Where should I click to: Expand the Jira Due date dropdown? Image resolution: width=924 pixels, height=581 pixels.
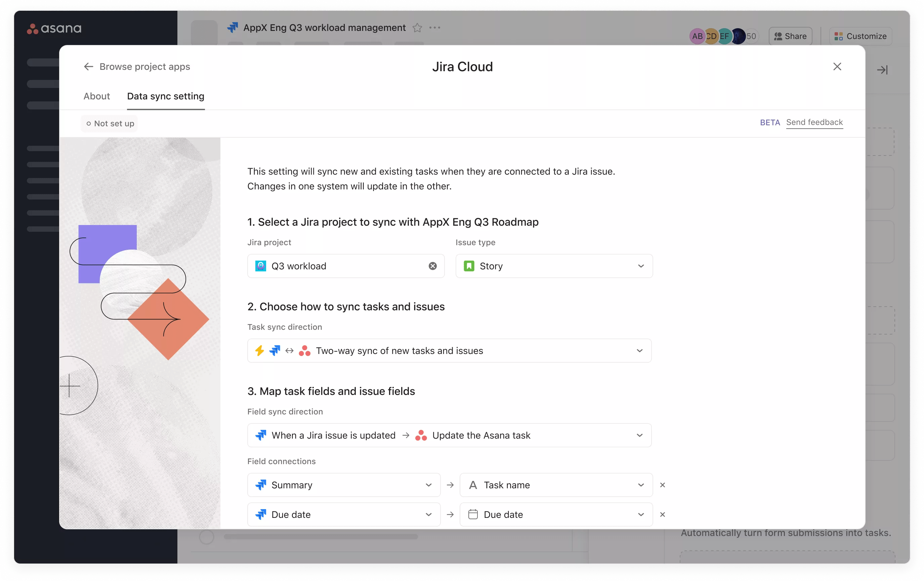(x=344, y=515)
